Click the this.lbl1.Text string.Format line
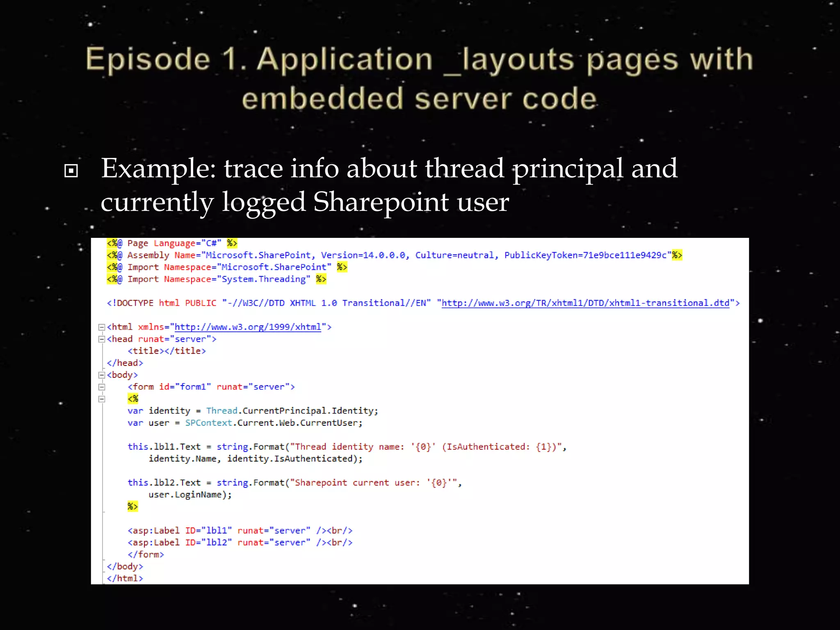 347,447
